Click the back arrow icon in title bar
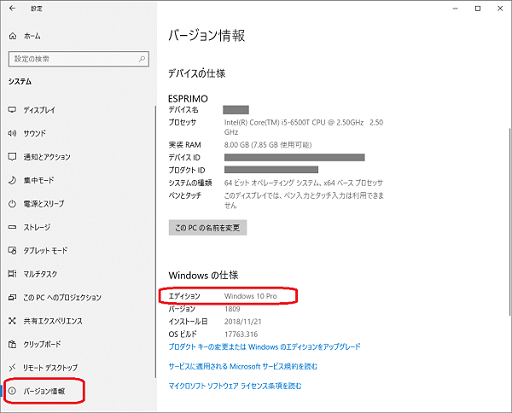The height and width of the screenshot is (413, 512). coord(12,8)
